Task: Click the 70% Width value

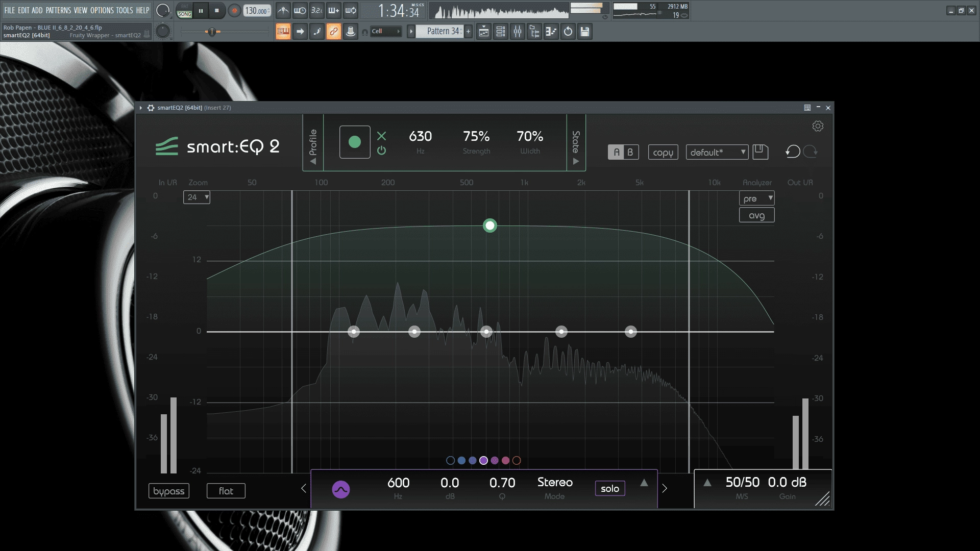Action: click(x=530, y=136)
